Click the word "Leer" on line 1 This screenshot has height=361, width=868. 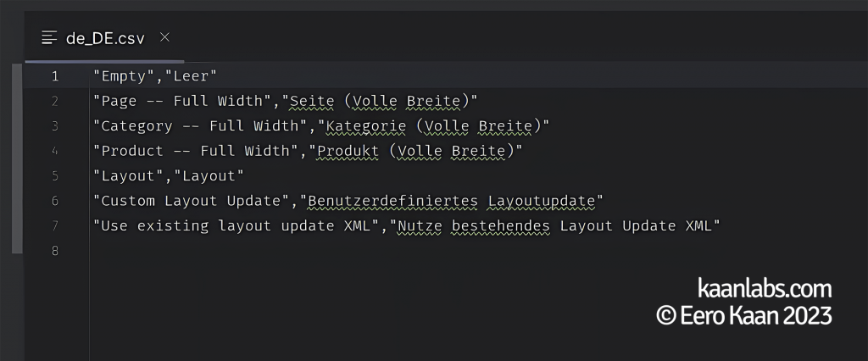[x=191, y=76]
